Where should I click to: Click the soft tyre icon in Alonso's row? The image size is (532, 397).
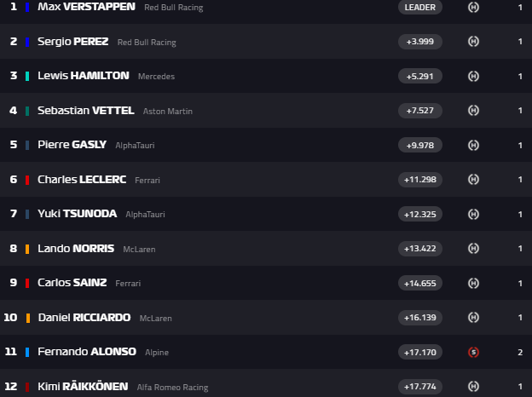point(473,352)
